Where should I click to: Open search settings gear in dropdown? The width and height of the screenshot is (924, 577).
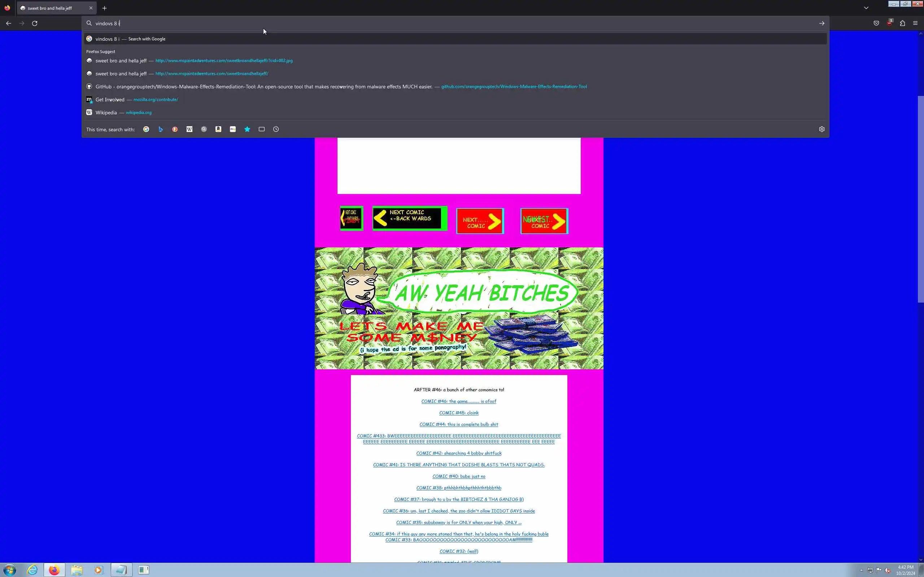click(821, 129)
